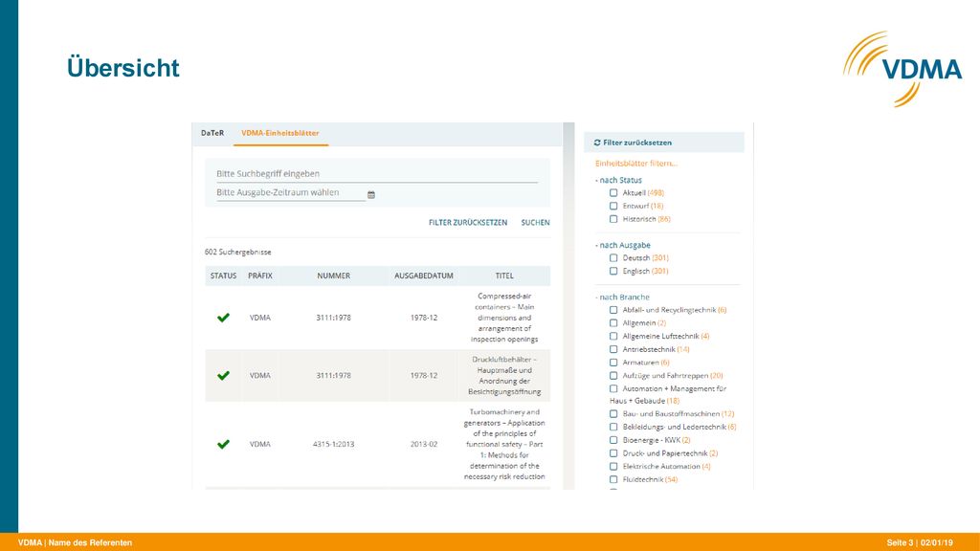Click the footer text VDMA | Name des Referenten
Image resolution: width=980 pixels, height=551 pixels.
(75, 543)
